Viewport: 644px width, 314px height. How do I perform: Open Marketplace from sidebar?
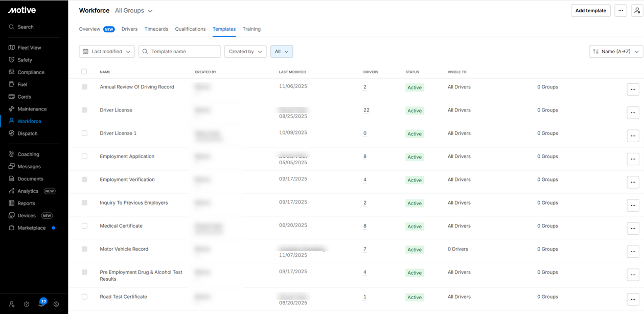[x=31, y=228]
